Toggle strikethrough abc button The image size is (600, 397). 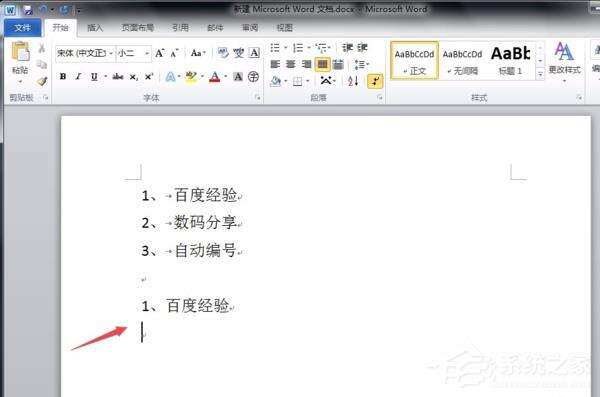coord(117,77)
